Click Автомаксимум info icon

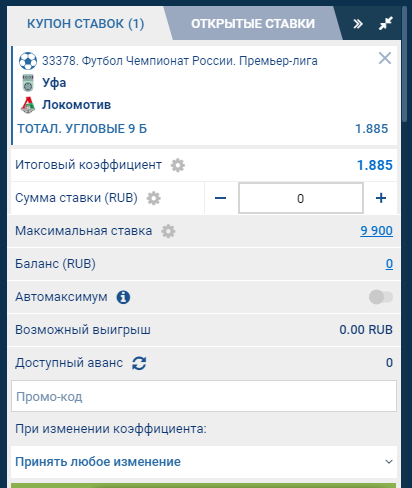pyautogui.click(x=123, y=297)
